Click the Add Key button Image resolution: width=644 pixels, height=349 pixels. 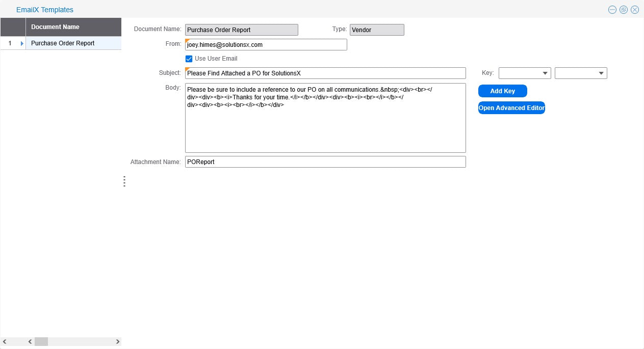(502, 91)
